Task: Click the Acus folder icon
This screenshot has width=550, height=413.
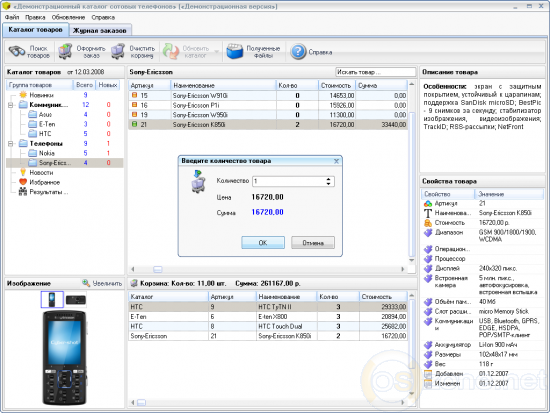Action: click(x=33, y=114)
